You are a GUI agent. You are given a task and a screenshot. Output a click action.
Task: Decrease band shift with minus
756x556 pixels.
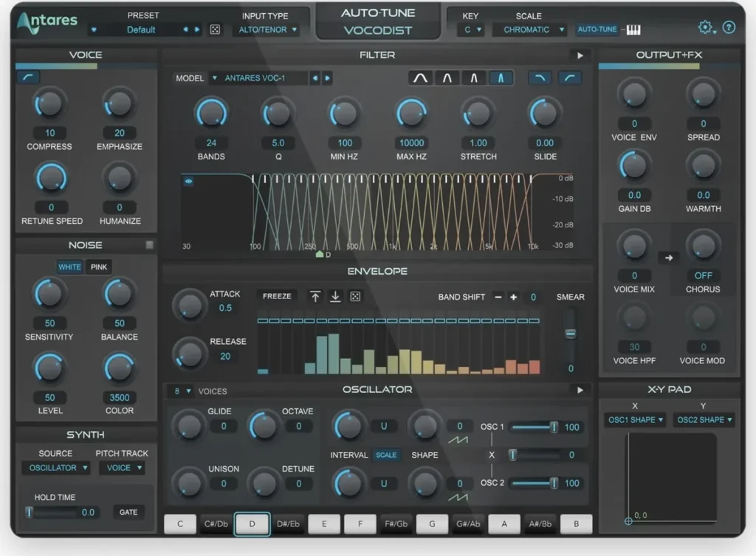coord(498,297)
